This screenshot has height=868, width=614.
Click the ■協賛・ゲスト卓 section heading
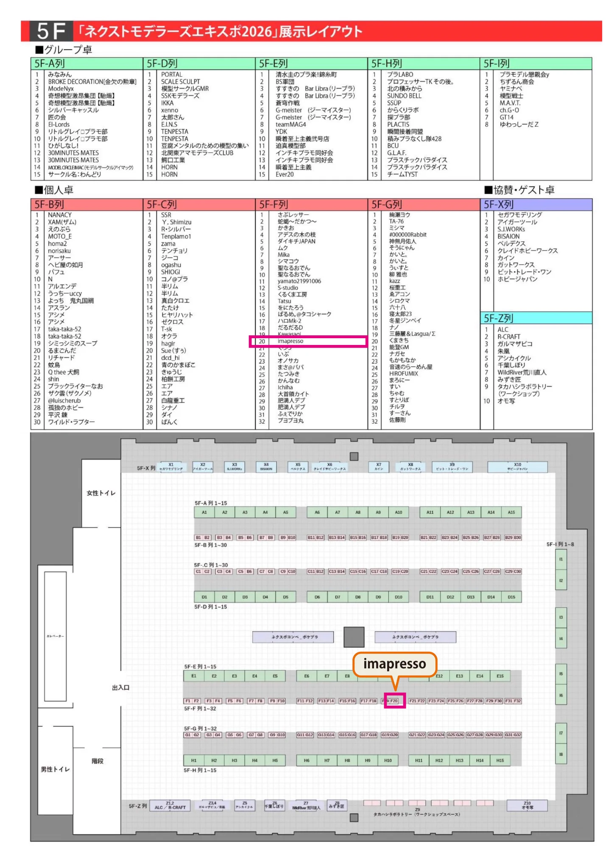click(x=519, y=190)
